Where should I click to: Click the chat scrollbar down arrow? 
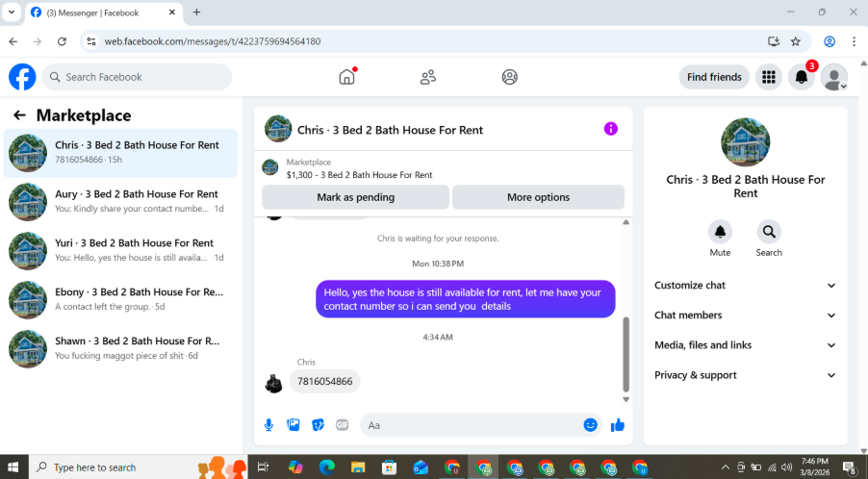[626, 399]
